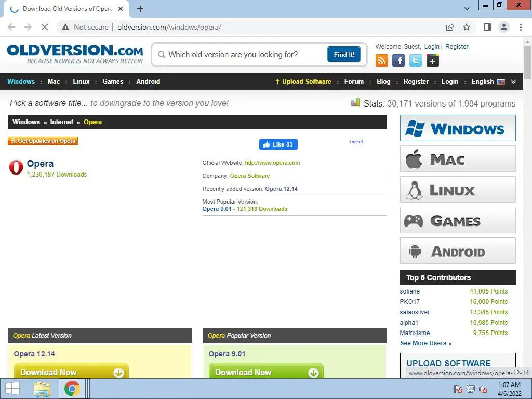Click the US flag language icon
This screenshot has height=399, width=532.
tap(501, 82)
